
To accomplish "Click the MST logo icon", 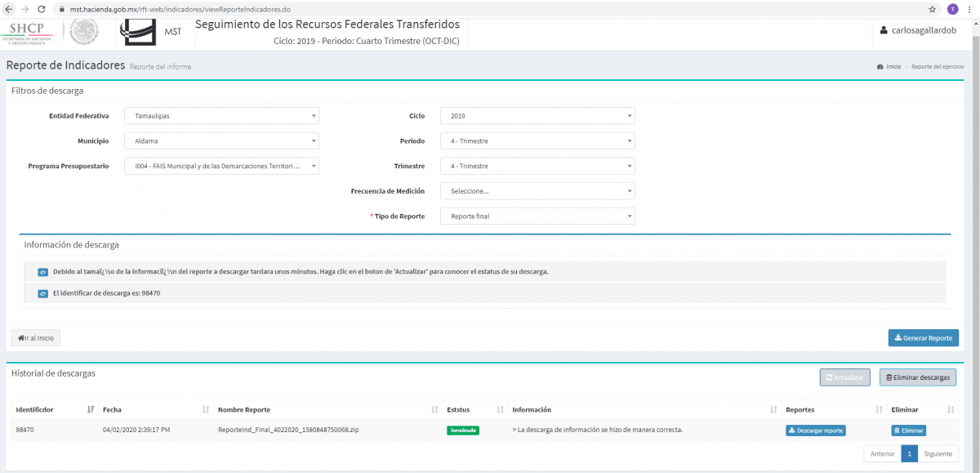I will [136, 33].
